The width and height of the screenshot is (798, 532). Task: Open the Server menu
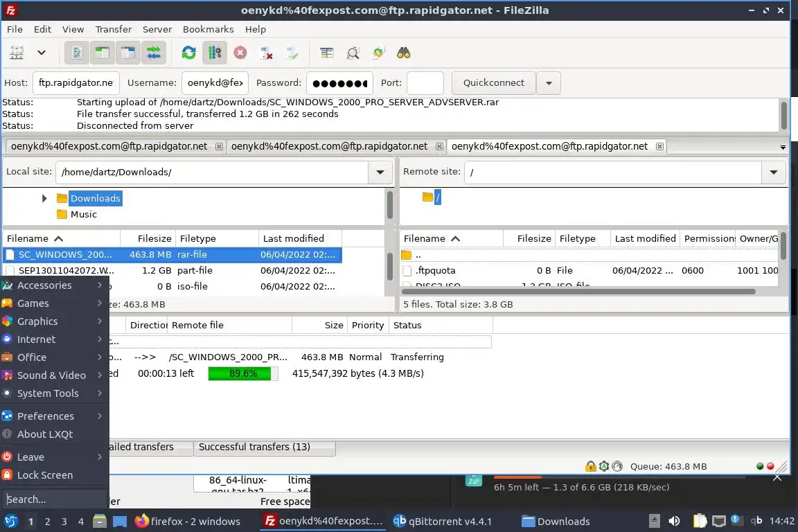(157, 29)
